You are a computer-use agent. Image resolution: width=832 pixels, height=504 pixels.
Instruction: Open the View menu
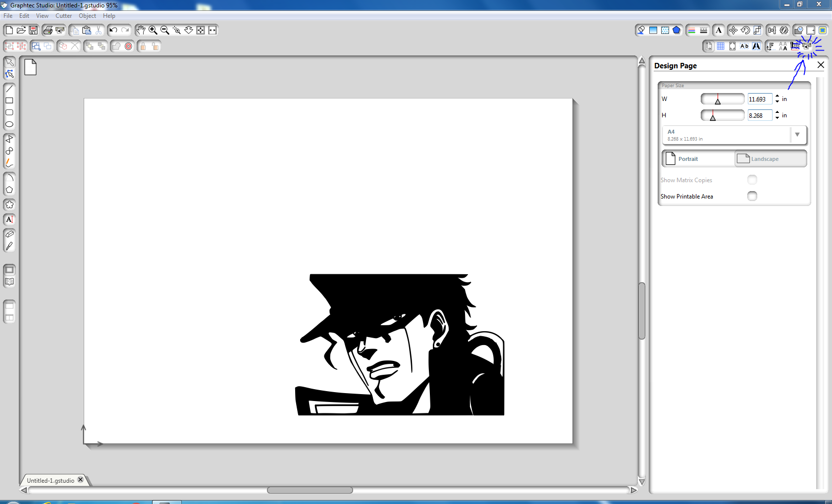[x=42, y=16]
